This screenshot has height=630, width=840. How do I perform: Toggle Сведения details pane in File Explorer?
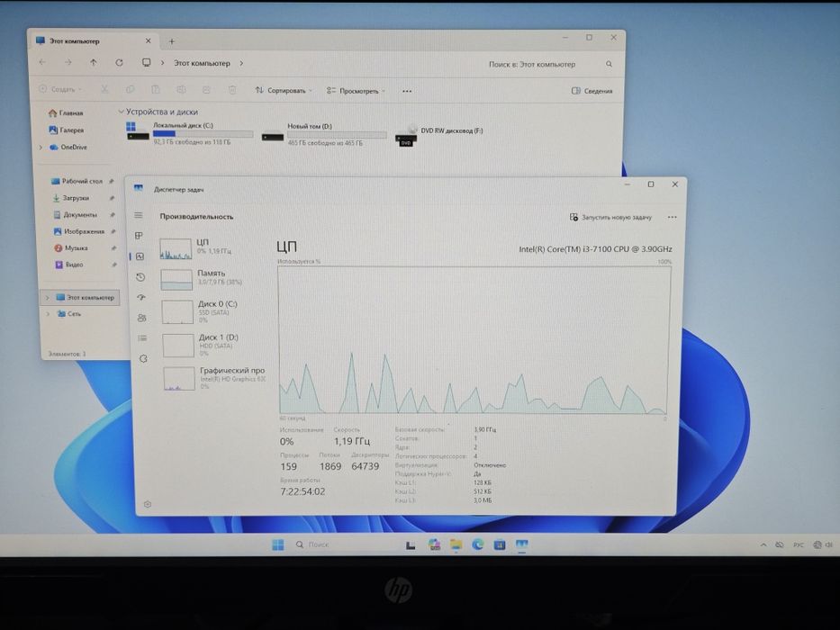(592, 91)
